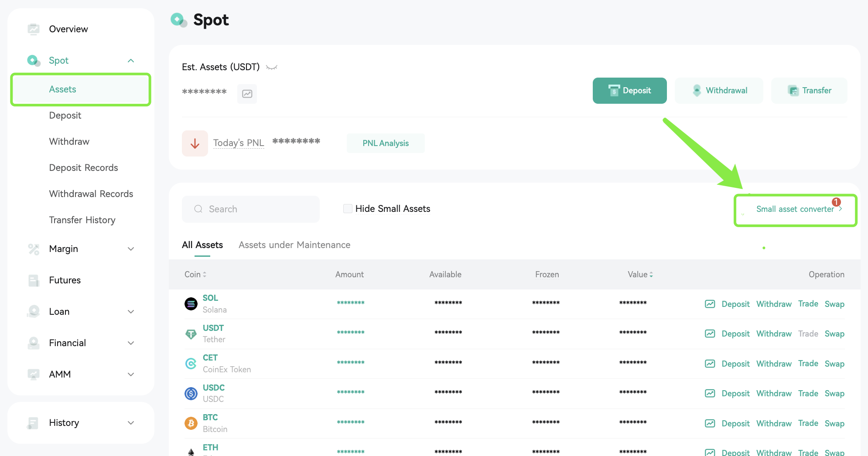Expand the AMM sidebar section

(131, 374)
